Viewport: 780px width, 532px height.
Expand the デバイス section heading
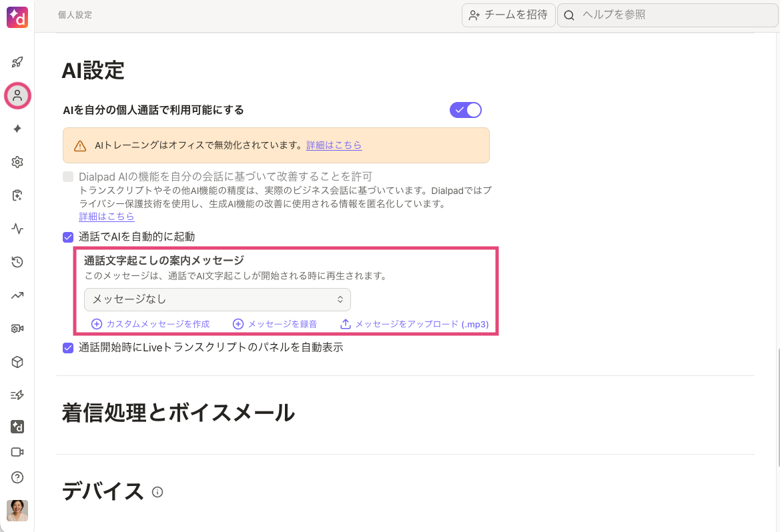(103, 492)
